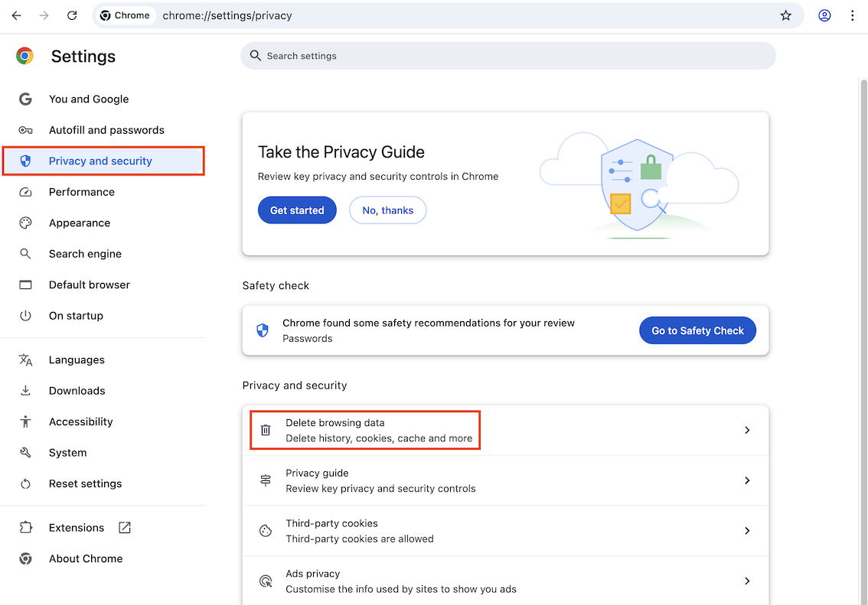Open the profile avatar icon in toolbar

point(824,15)
